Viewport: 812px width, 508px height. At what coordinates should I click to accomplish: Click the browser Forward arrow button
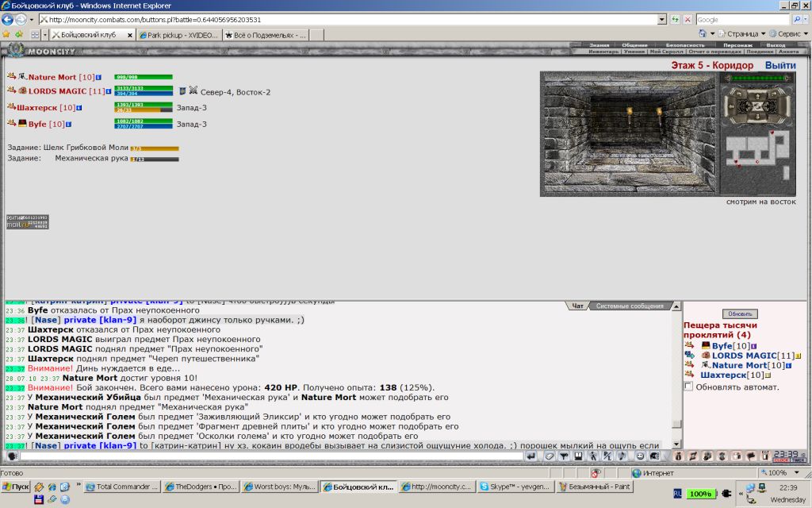coord(21,20)
